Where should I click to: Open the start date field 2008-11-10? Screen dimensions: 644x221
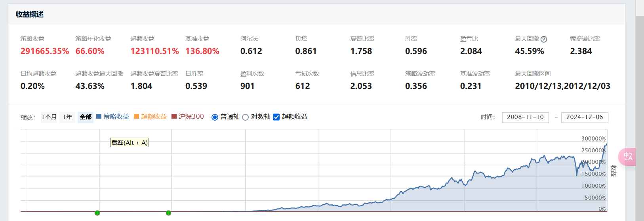coord(525,117)
